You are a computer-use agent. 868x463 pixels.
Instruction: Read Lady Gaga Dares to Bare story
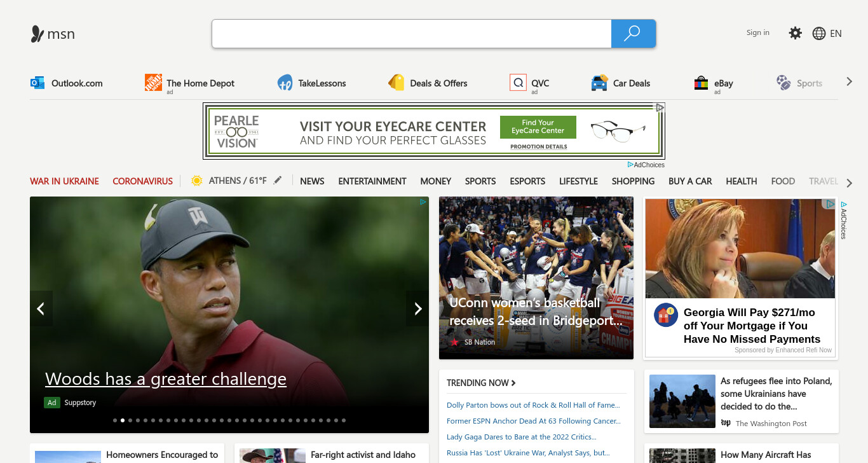click(x=522, y=437)
